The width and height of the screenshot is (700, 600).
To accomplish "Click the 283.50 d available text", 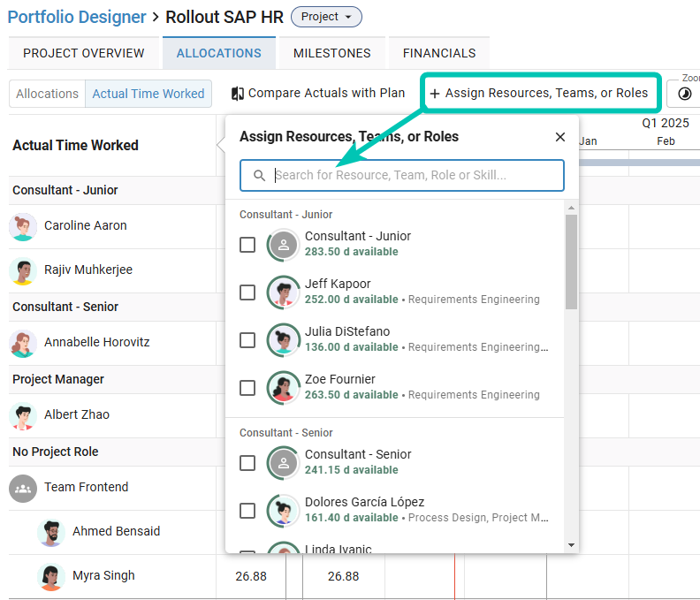I will [352, 252].
